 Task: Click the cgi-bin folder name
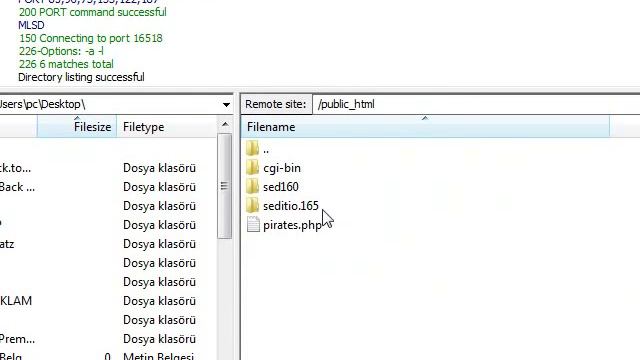tap(282, 168)
